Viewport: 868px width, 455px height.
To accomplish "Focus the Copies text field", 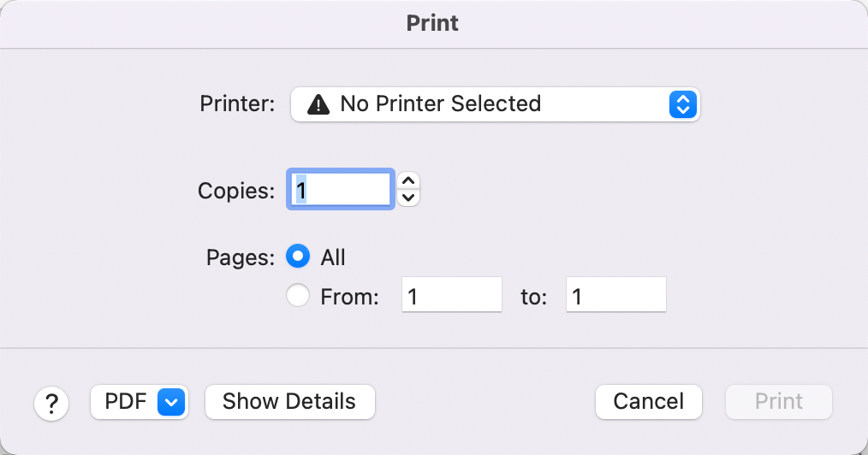I will click(341, 190).
